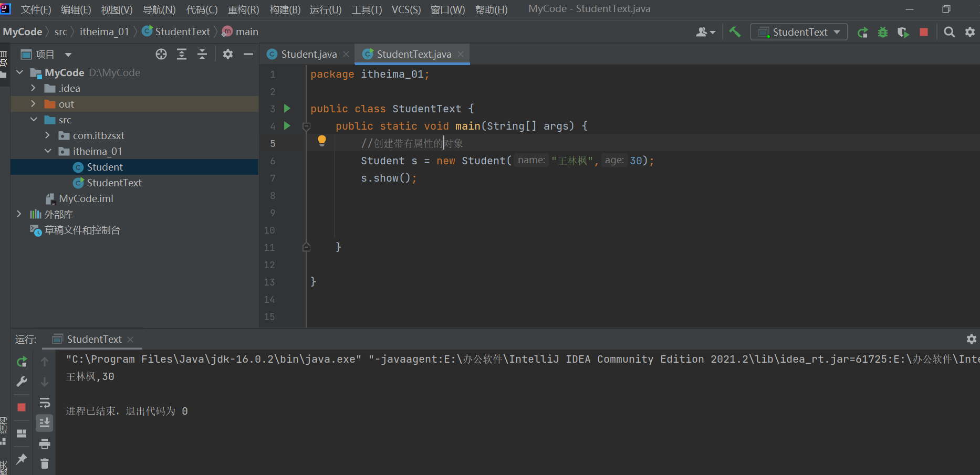980x475 pixels.
Task: Click the locate opened file crosshair icon
Action: 161,54
